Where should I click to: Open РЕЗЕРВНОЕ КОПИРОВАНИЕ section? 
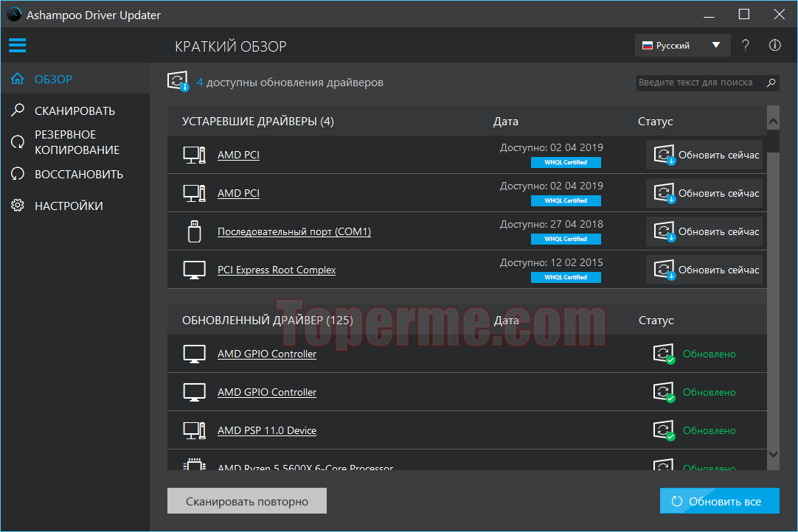click(x=75, y=142)
